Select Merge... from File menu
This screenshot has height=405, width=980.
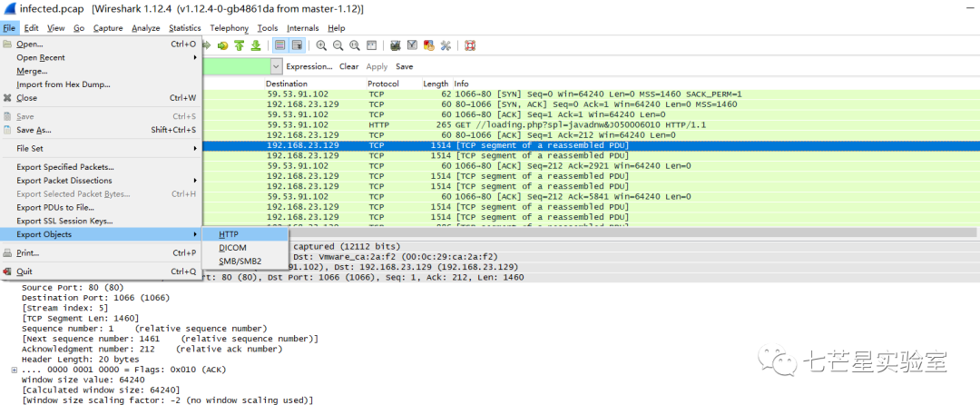pyautogui.click(x=101, y=71)
